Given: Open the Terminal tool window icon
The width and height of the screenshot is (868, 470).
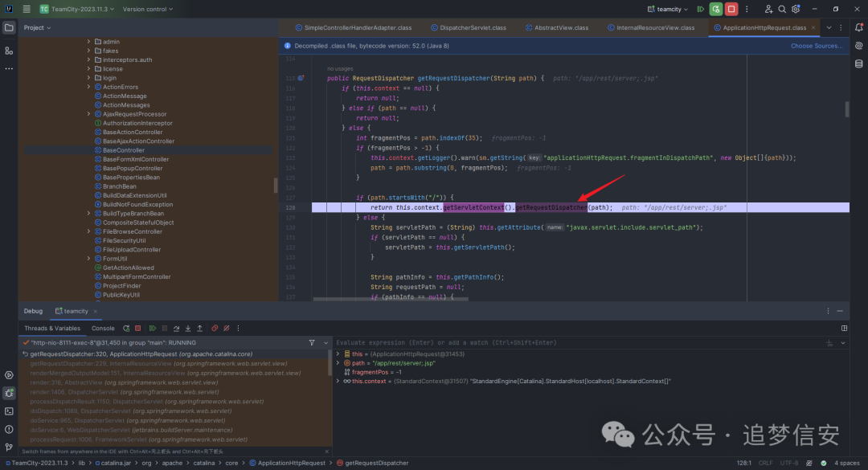Looking at the screenshot, I should point(9,411).
